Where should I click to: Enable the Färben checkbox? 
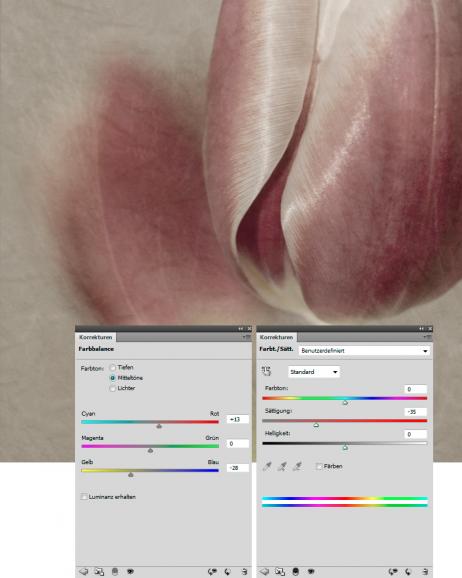[x=319, y=466]
